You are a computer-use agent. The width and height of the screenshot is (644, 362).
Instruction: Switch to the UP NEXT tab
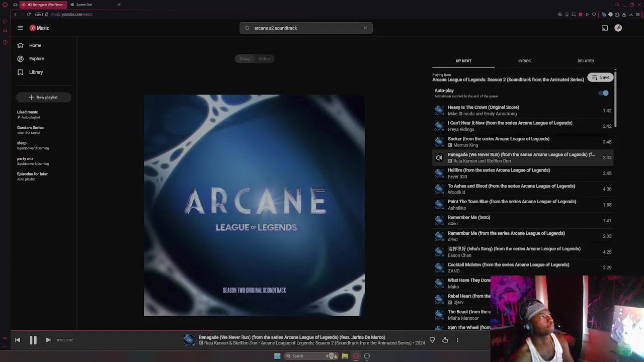click(463, 61)
